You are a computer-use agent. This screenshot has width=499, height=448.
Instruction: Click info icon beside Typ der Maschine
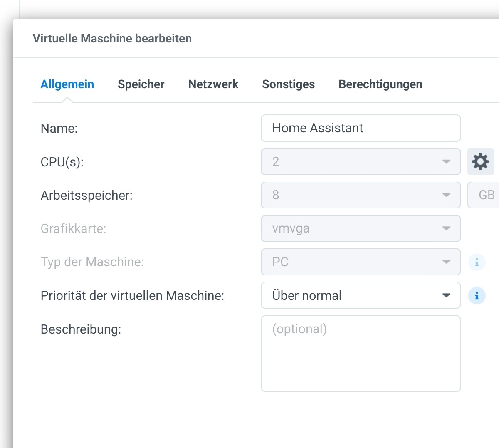click(477, 262)
